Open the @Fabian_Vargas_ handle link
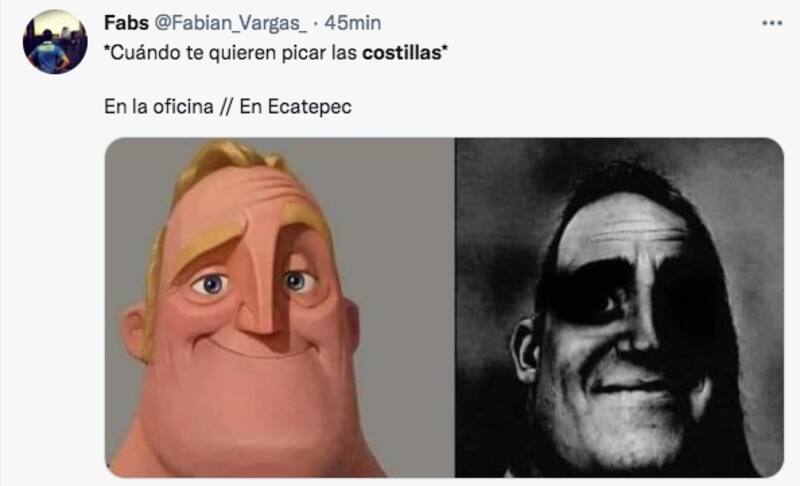This screenshot has height=486, width=800. coord(231,23)
